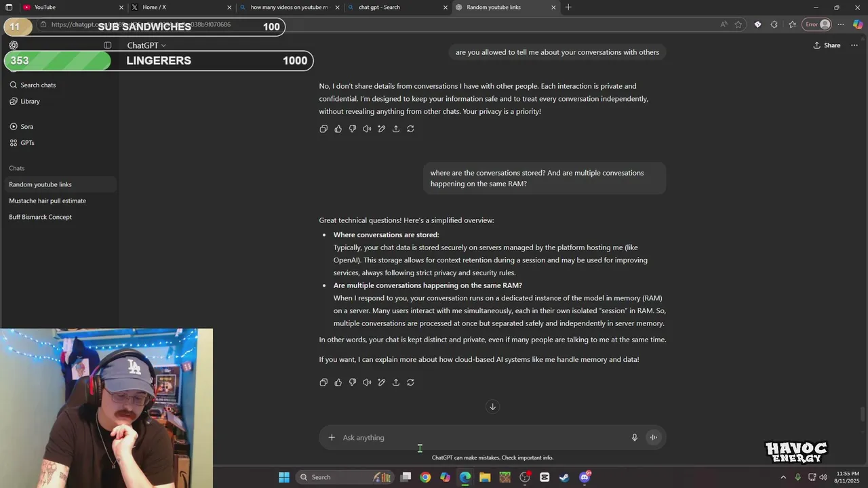Switch to the YouTube tab
This screenshot has height=488, width=868.
pos(73,7)
